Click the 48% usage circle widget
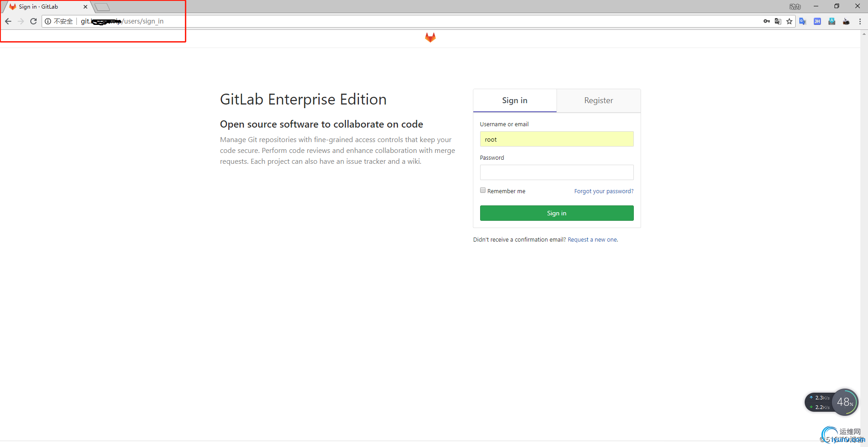The image size is (868, 447). [x=845, y=402]
